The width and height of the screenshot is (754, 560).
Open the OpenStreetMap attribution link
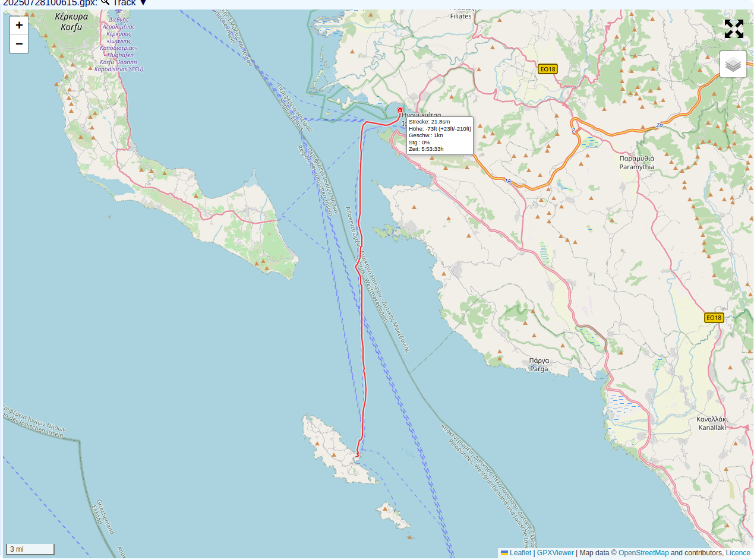pyautogui.click(x=643, y=553)
